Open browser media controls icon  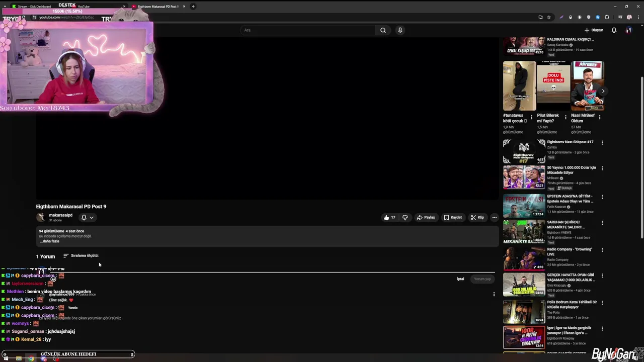pos(620,17)
